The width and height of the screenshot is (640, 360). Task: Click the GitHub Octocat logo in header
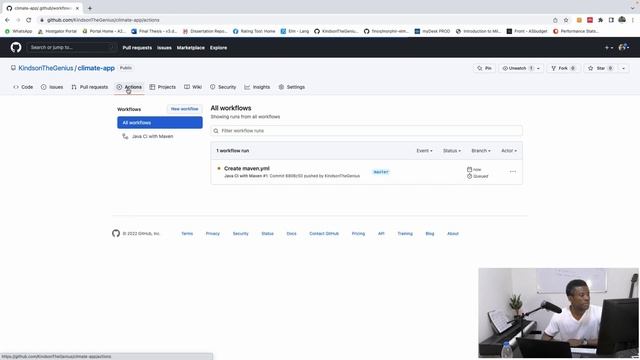click(16, 47)
